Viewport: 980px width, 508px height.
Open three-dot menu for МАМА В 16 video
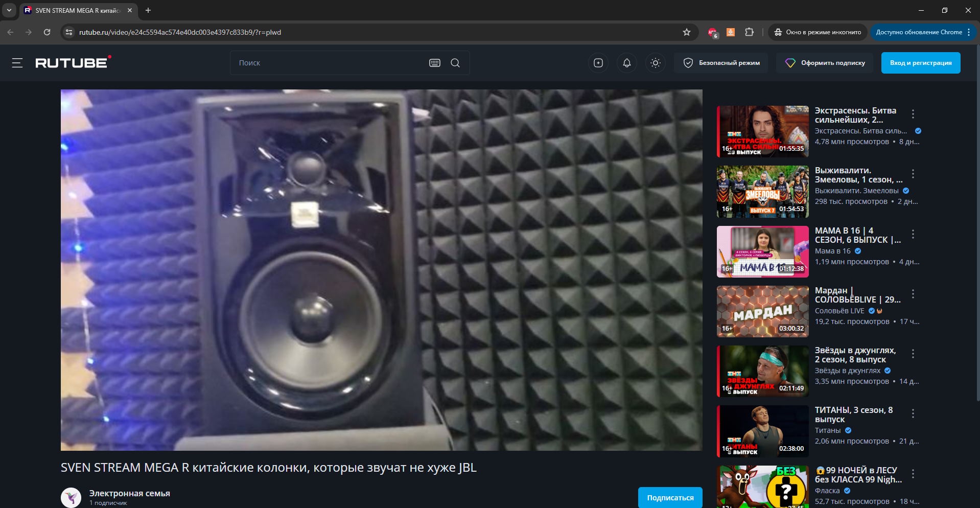[913, 234]
